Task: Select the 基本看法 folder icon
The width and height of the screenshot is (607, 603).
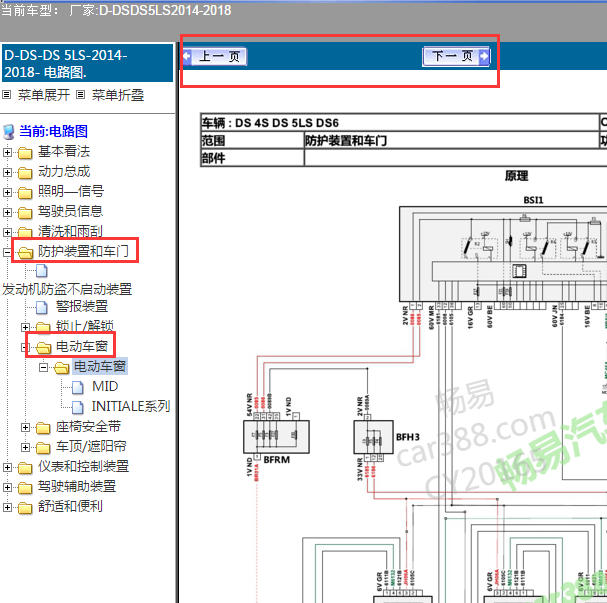Action: [25, 153]
